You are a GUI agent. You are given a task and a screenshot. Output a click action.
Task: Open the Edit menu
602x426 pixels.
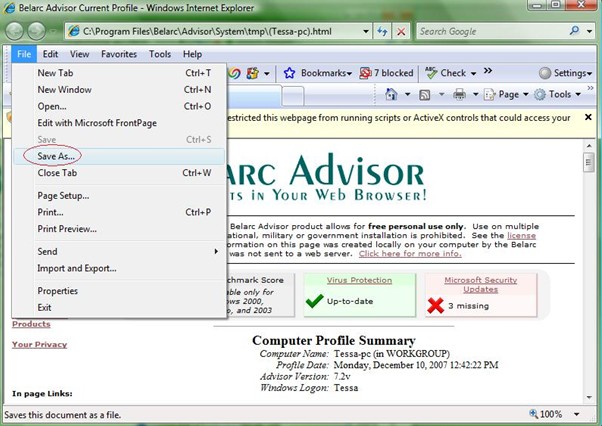tap(50, 54)
